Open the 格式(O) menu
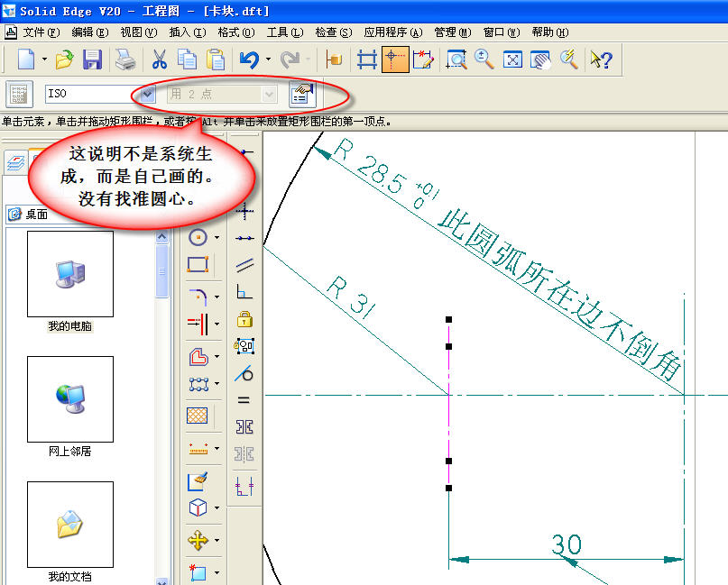Screen dimensions: 728x585 click(236, 32)
